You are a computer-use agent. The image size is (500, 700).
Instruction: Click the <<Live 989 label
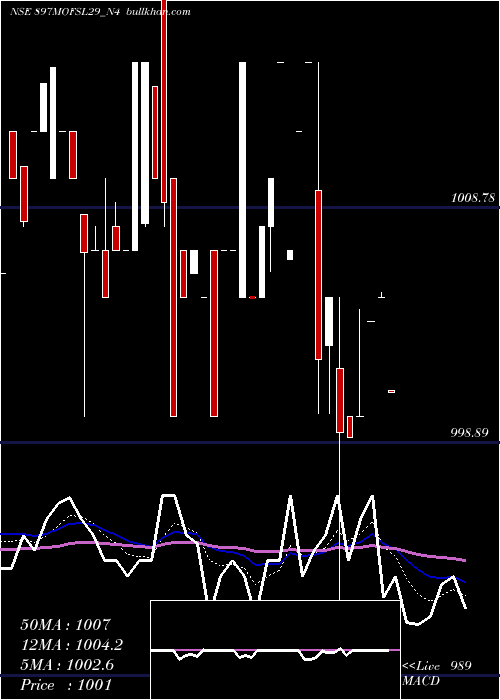pos(437,666)
